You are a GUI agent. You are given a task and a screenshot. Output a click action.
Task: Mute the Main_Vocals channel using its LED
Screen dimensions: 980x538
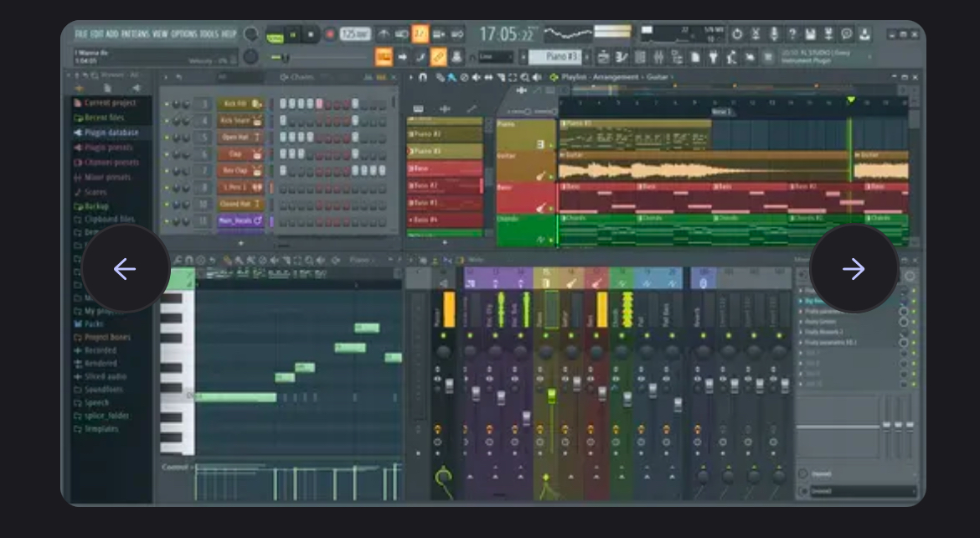[166, 221]
